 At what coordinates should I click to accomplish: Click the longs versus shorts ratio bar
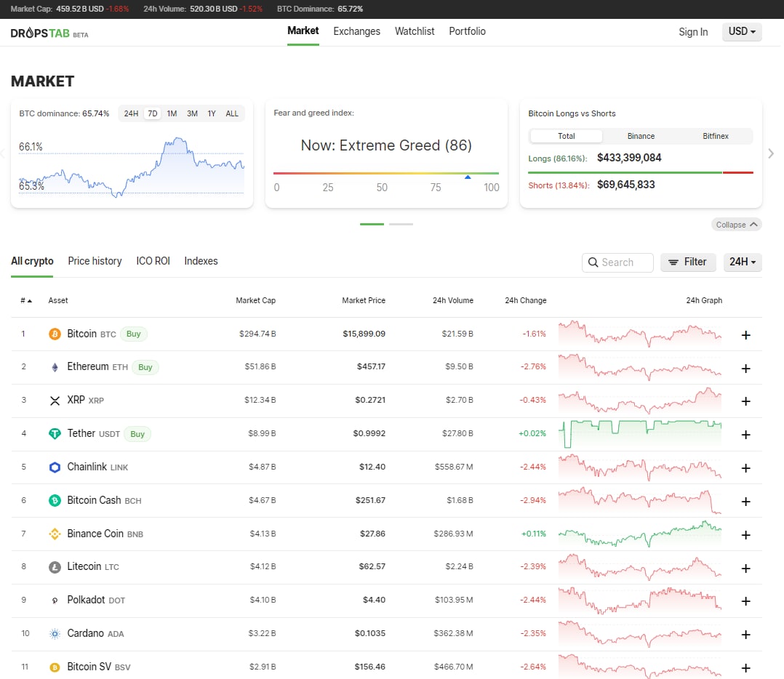[641, 172]
